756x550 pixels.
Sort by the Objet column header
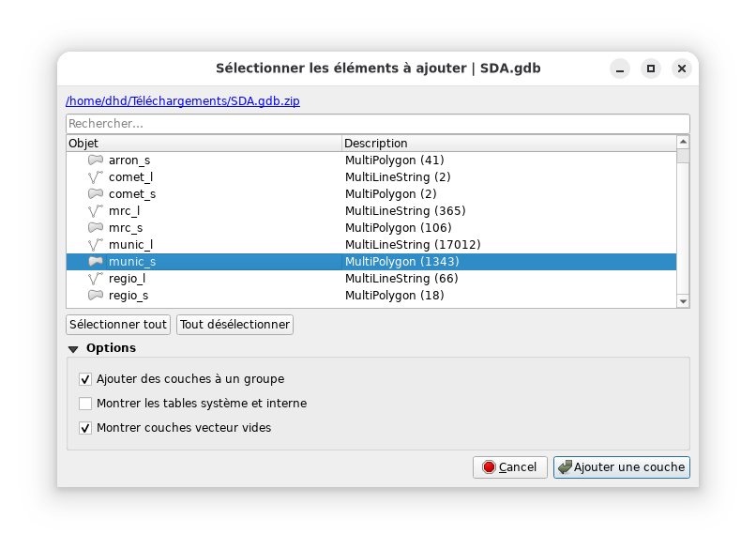coord(203,144)
